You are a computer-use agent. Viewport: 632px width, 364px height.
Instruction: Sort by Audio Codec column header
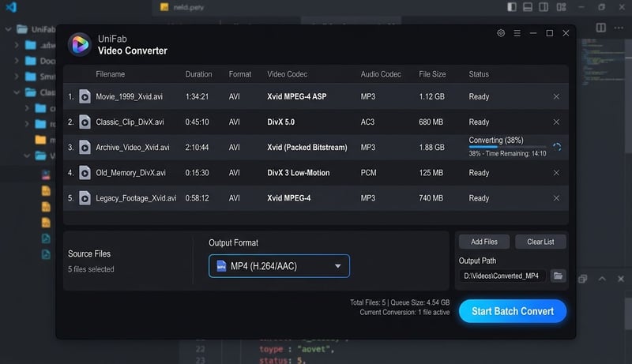(x=381, y=74)
